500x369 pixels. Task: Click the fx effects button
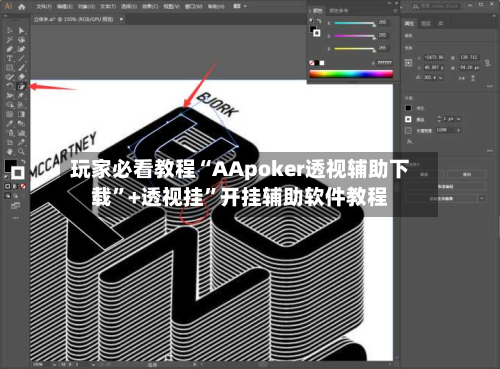coord(409,142)
